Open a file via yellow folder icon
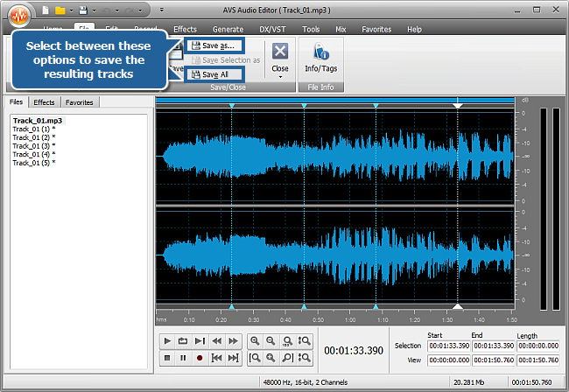The height and width of the screenshot is (392, 569). 60,10
